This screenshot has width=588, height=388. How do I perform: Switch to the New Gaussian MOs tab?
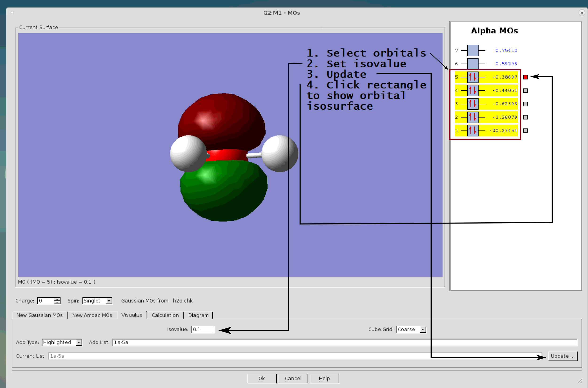click(x=39, y=315)
